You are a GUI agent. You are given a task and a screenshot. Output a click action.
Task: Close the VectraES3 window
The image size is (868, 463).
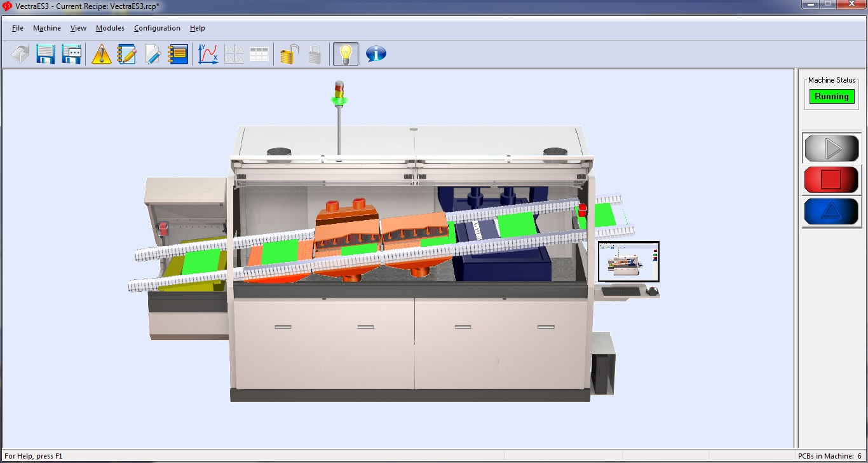(x=851, y=4)
